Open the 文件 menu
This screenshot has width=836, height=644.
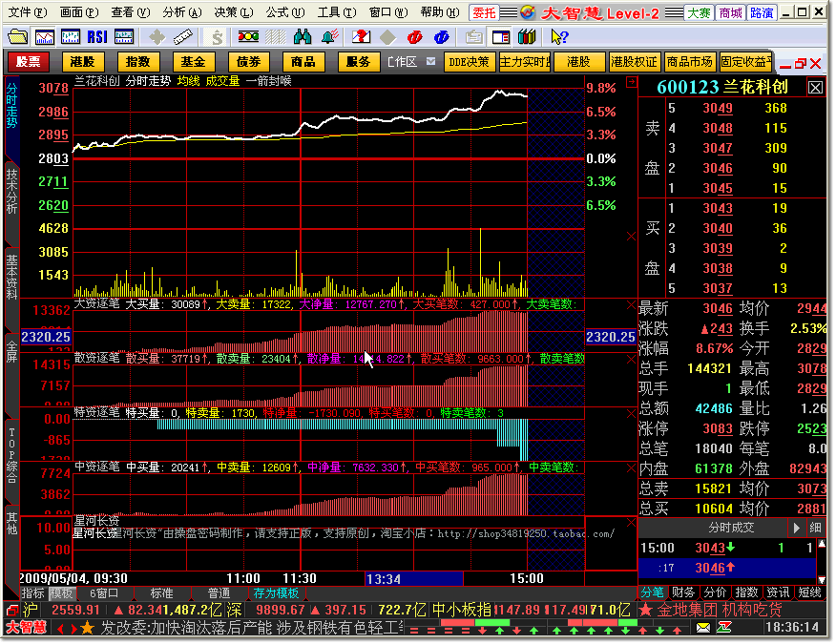pos(28,12)
